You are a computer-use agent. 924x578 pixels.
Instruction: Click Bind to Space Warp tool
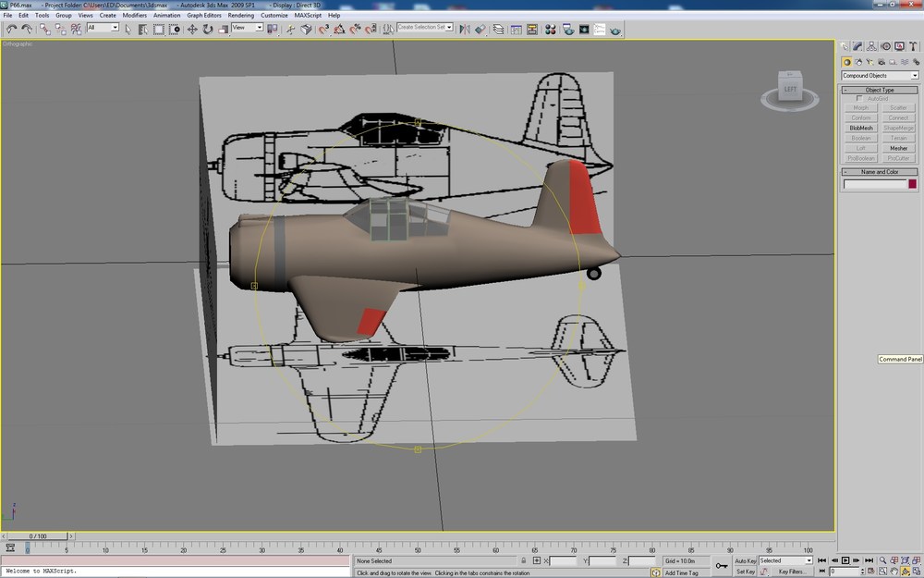pyautogui.click(x=76, y=29)
